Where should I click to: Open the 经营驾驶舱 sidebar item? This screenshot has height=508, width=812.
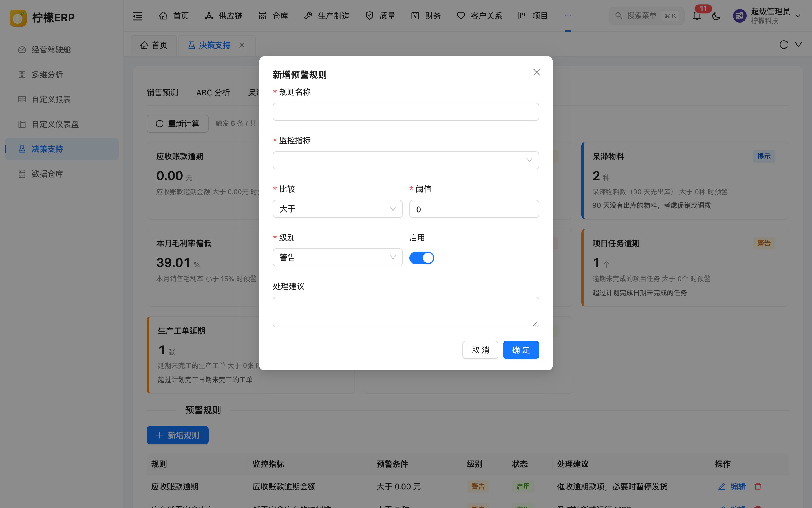[62, 50]
